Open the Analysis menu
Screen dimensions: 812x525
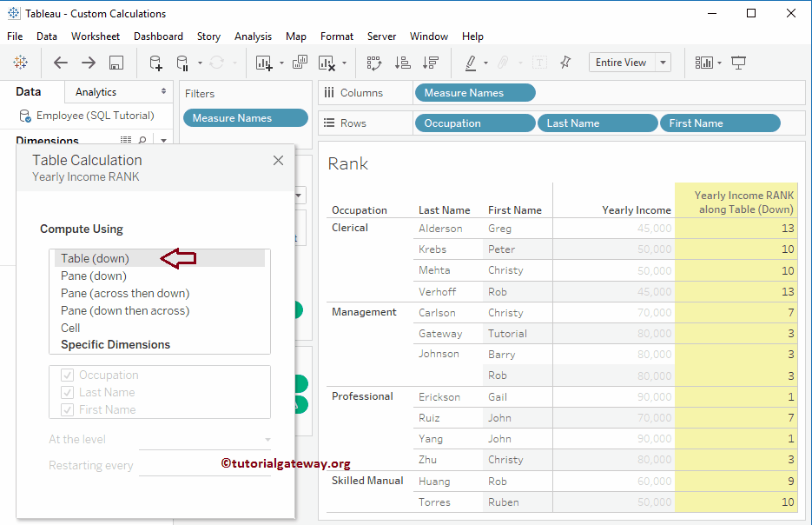pos(253,37)
